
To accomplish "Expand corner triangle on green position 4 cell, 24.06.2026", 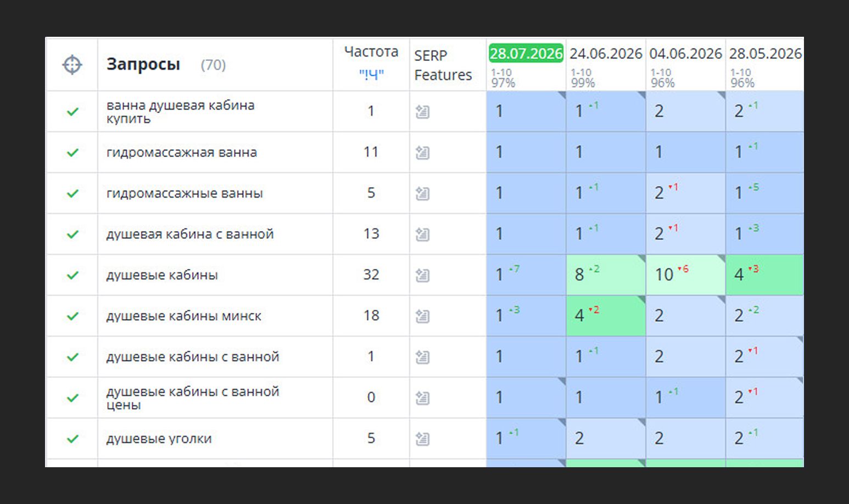I will (x=641, y=300).
